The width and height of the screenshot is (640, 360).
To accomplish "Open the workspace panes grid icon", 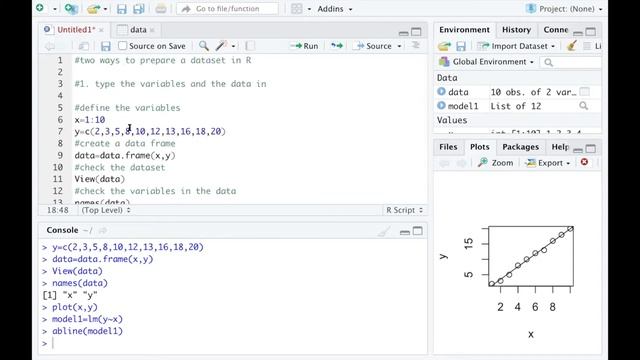I will (297, 9).
